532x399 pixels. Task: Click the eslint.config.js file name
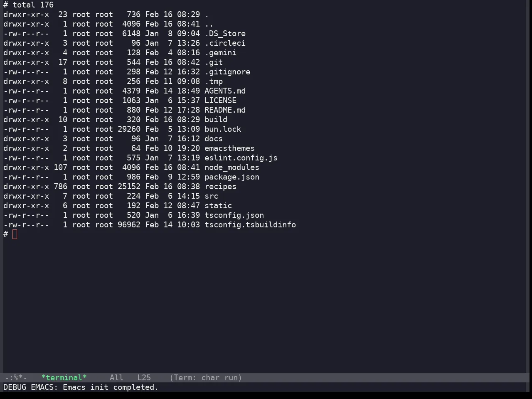(x=241, y=158)
